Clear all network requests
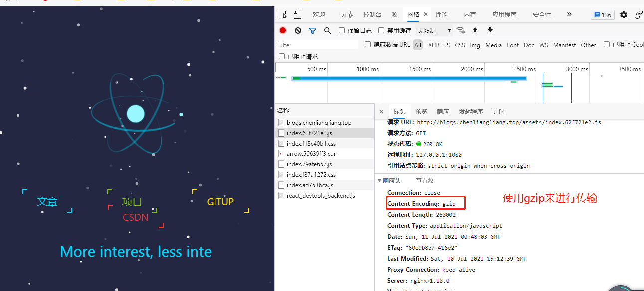Viewport: 644px width, 291px height. pos(297,30)
